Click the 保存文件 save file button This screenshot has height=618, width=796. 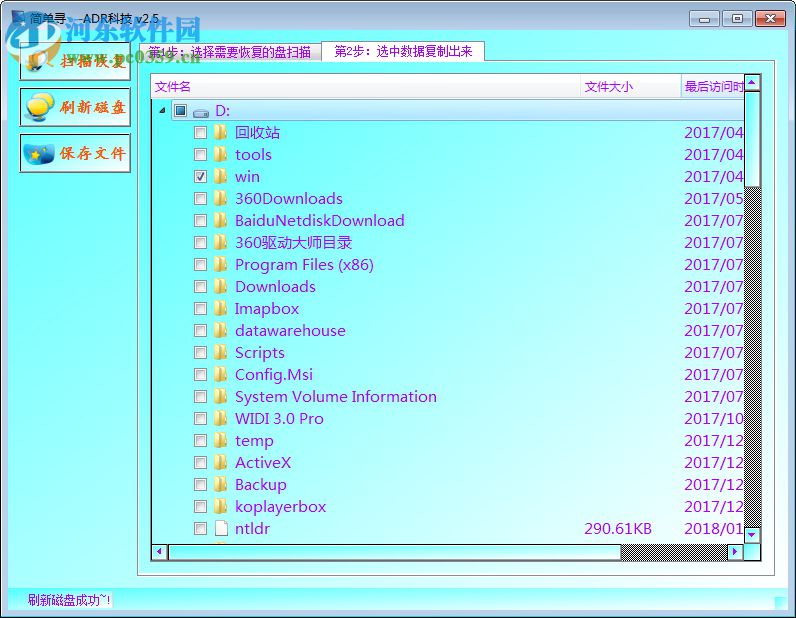coord(75,153)
